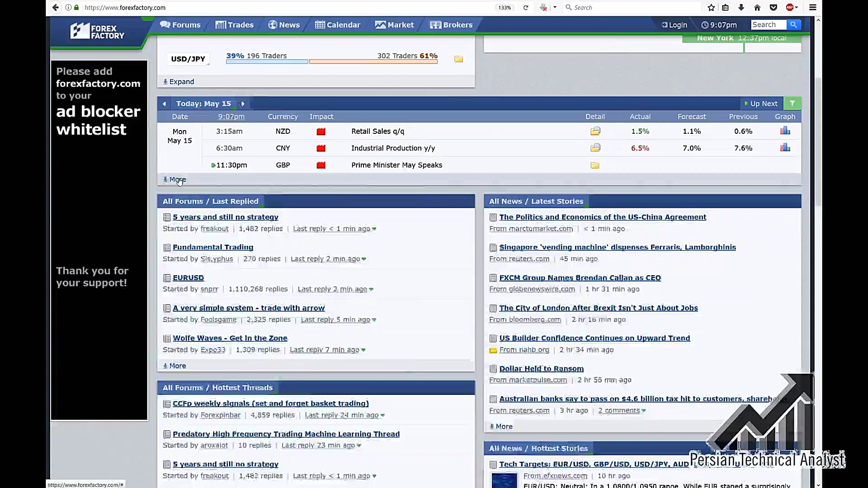Go to next calendar day arrow
The height and width of the screenshot is (488, 868).
[x=243, y=104]
